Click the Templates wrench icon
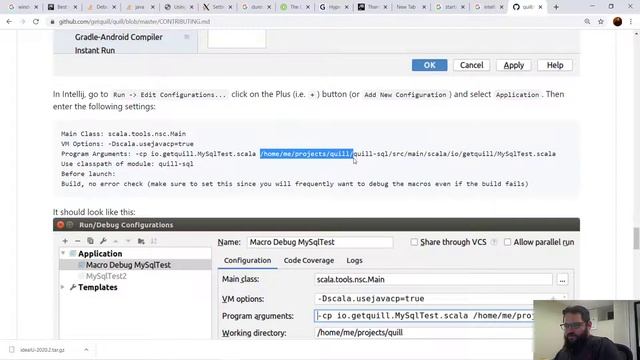640x360 pixels. pos(73,287)
